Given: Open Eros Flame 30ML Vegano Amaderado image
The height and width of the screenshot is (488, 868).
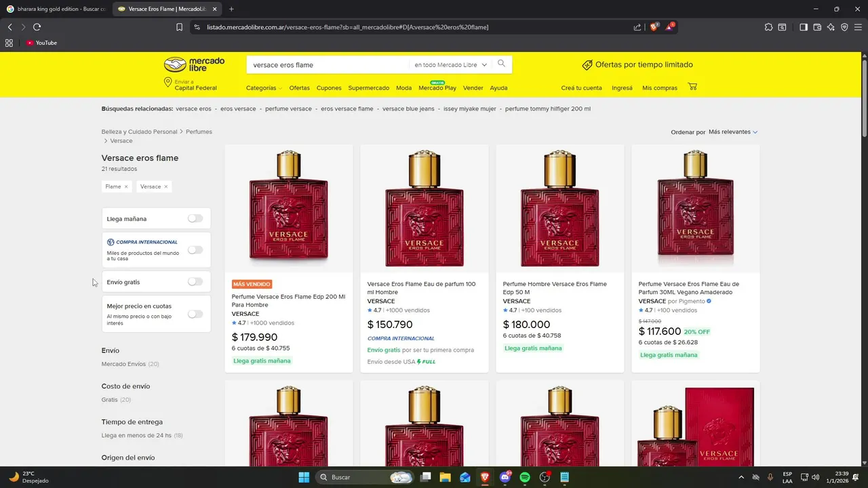Looking at the screenshot, I should (696, 209).
